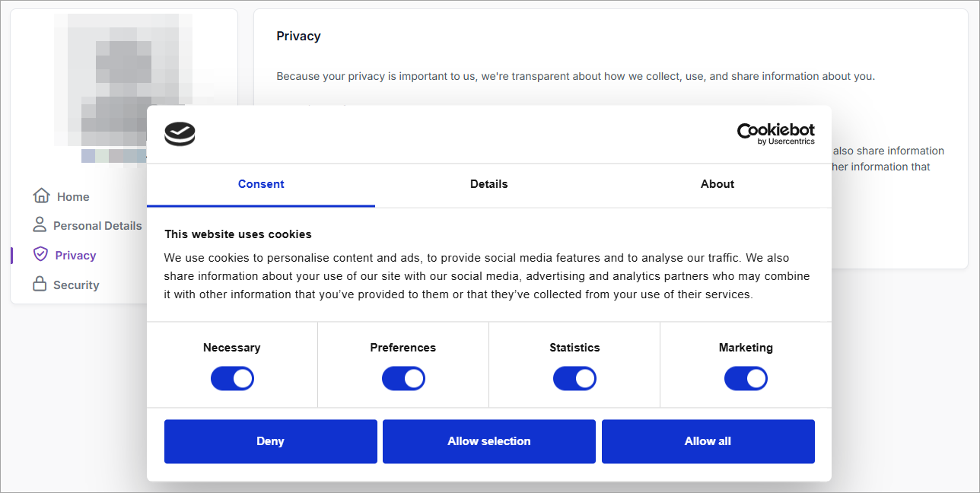Disable the Marketing cookies toggle
The width and height of the screenshot is (980, 493).
(746, 378)
